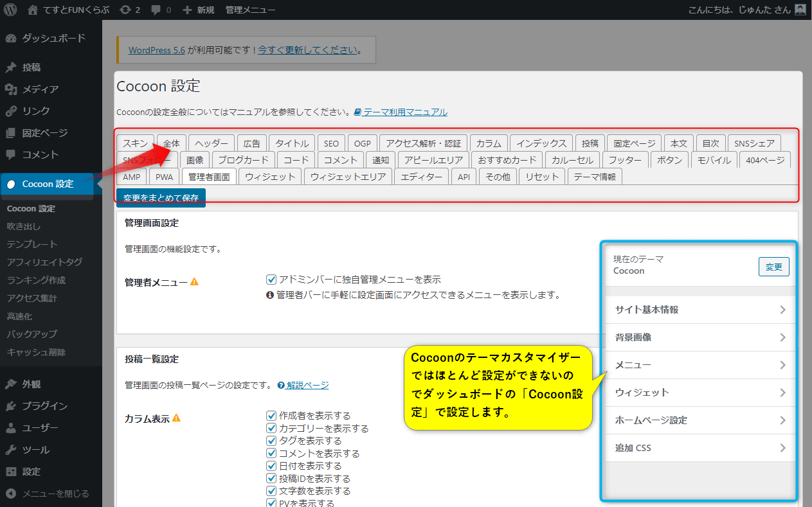Click the ユーザー person icon in sidebar
This screenshot has width=812, height=507.
point(11,428)
